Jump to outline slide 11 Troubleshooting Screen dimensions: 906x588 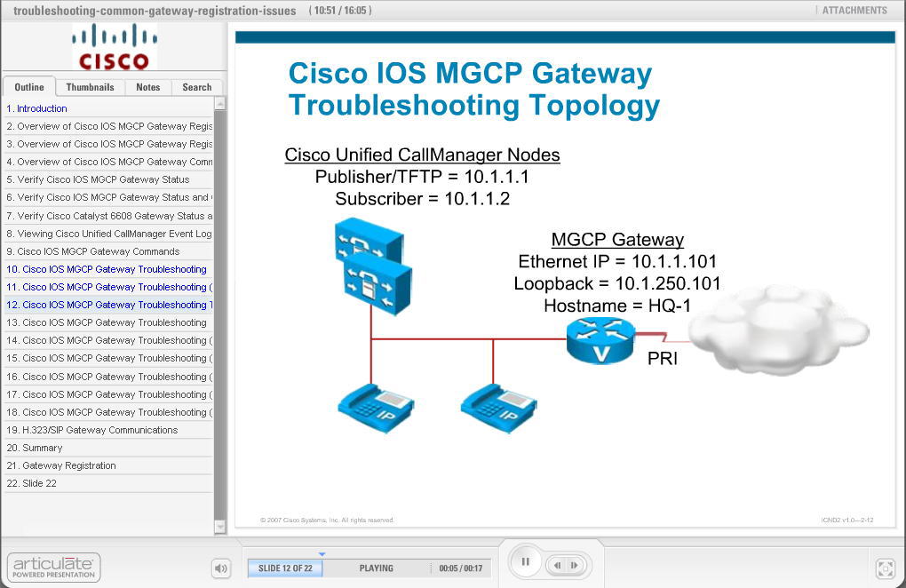108,287
